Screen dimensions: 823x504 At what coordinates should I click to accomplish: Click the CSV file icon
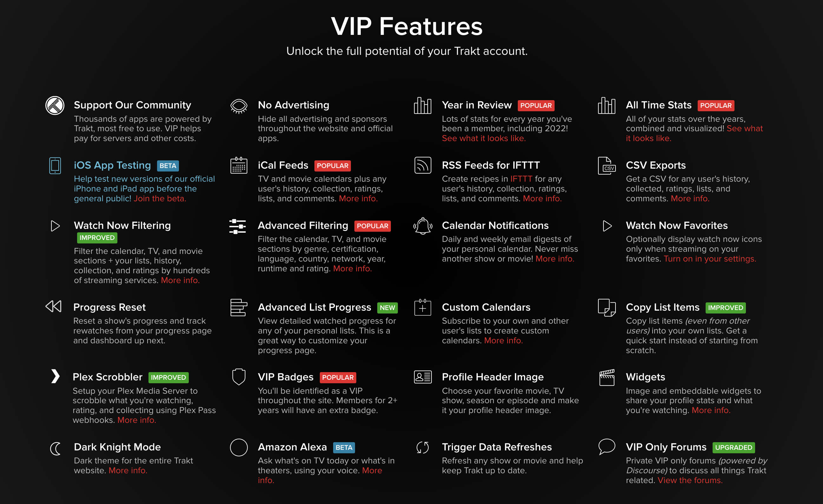(607, 166)
